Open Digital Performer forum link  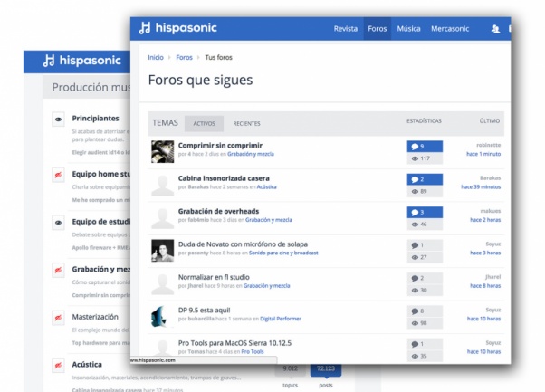click(x=281, y=319)
